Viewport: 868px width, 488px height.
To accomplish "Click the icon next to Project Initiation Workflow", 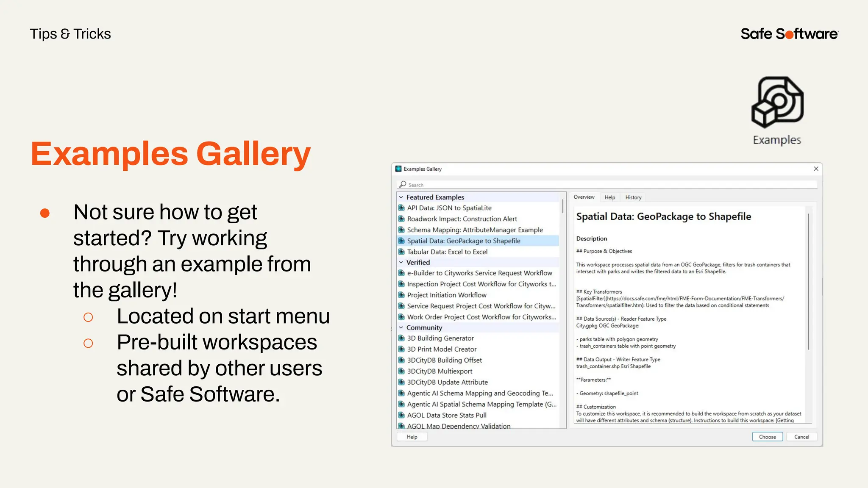I will pyautogui.click(x=401, y=295).
